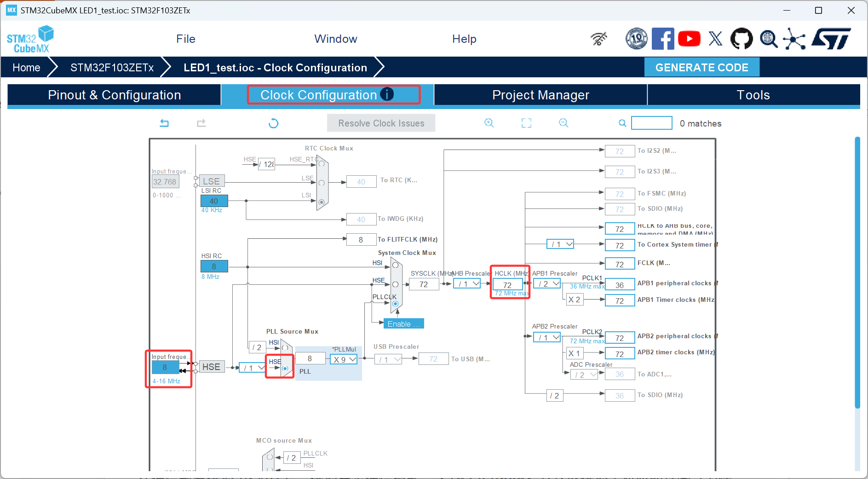868x479 pixels.
Task: Switch to Tools tab
Action: [753, 95]
